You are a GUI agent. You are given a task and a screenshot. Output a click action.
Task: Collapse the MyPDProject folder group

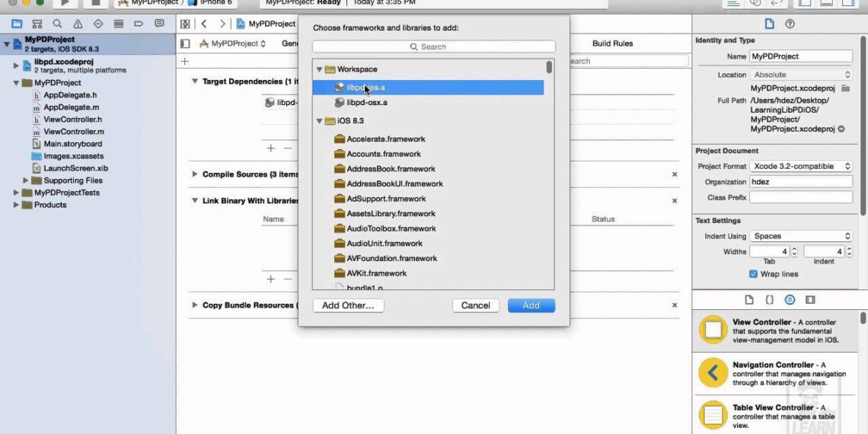[x=16, y=83]
